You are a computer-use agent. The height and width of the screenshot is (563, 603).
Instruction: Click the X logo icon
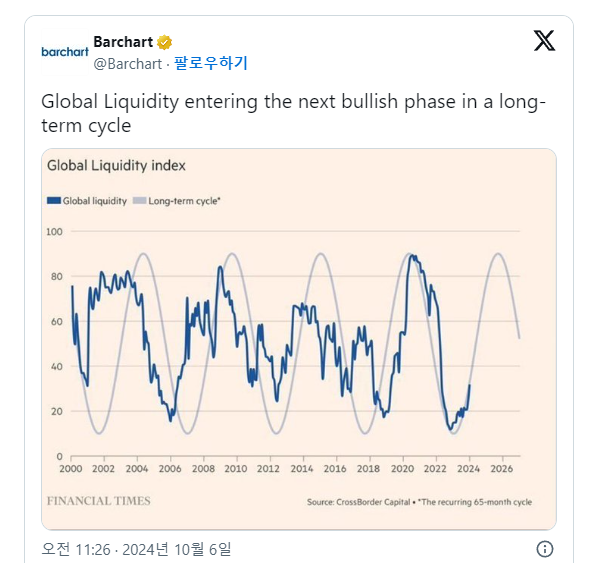coord(544,41)
